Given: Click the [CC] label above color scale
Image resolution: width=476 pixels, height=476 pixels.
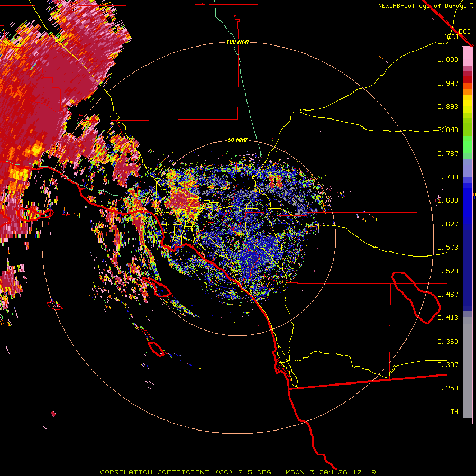Looking at the screenshot, I should tap(452, 36).
